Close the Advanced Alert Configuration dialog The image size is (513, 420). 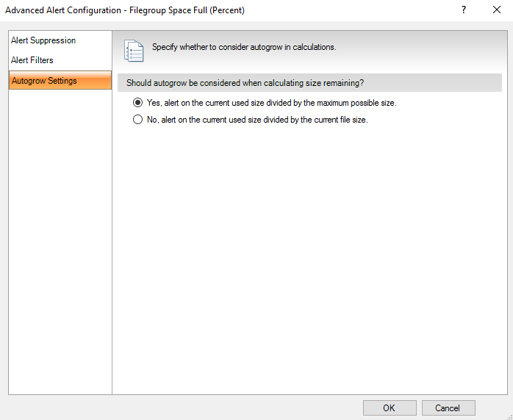[x=497, y=10]
